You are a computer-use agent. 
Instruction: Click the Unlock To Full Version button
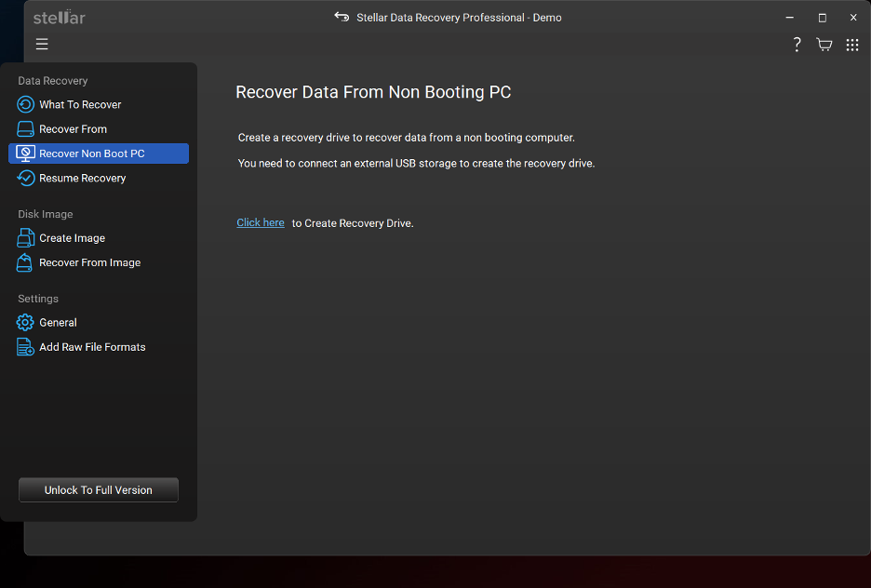(x=99, y=489)
